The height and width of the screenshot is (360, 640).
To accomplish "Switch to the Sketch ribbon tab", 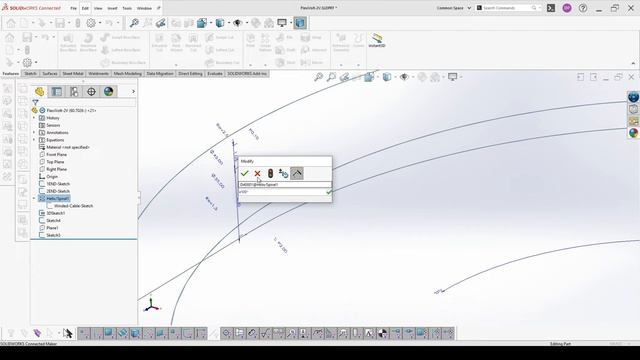I will coord(30,74).
